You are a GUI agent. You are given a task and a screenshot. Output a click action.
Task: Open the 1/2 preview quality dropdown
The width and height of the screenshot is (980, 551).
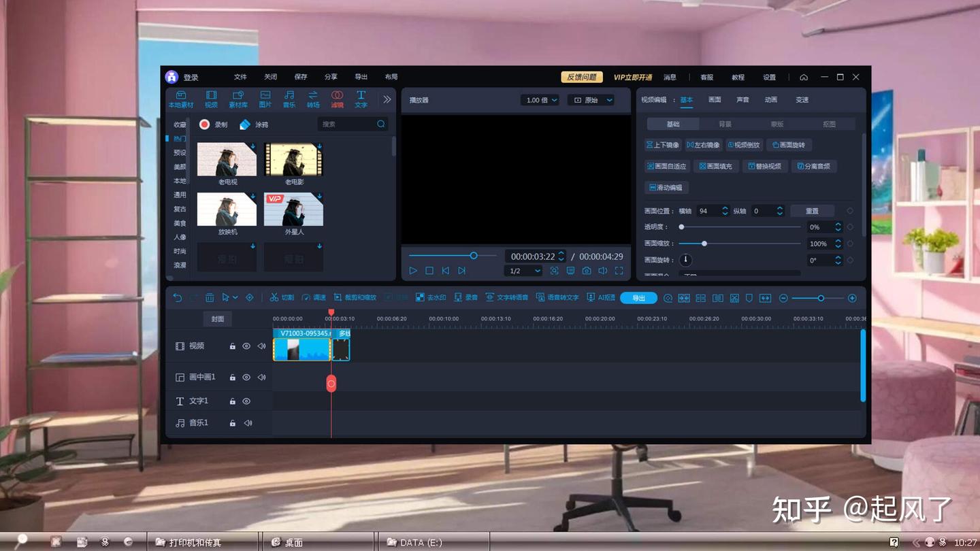[524, 271]
